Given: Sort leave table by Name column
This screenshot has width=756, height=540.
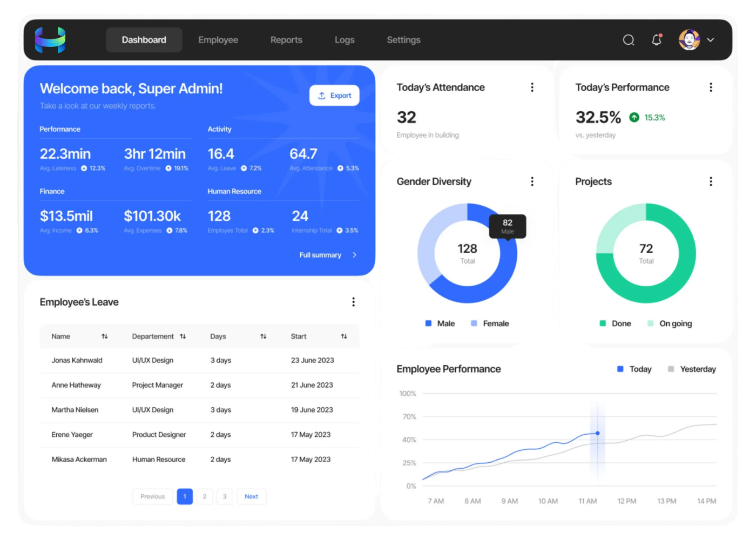Looking at the screenshot, I should click(105, 336).
